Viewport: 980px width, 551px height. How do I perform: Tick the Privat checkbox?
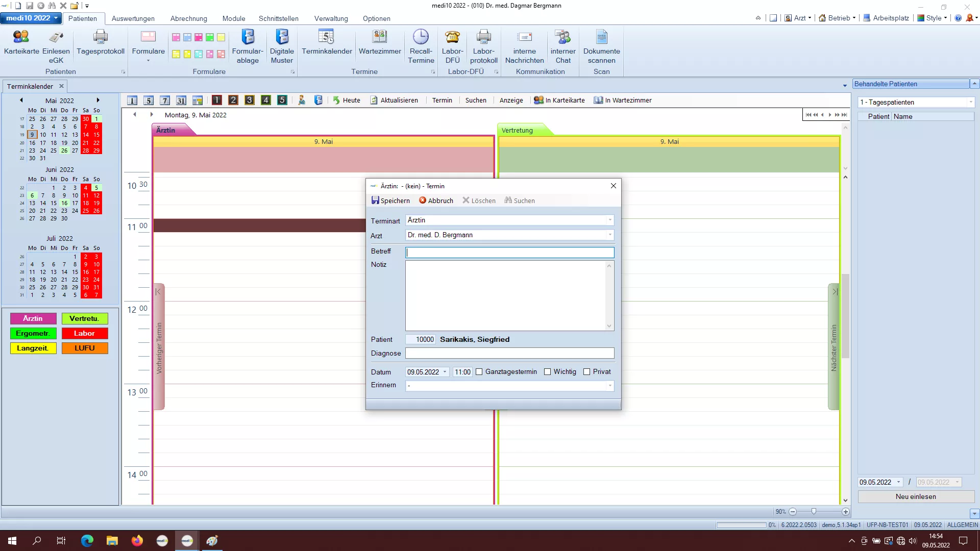click(x=587, y=372)
